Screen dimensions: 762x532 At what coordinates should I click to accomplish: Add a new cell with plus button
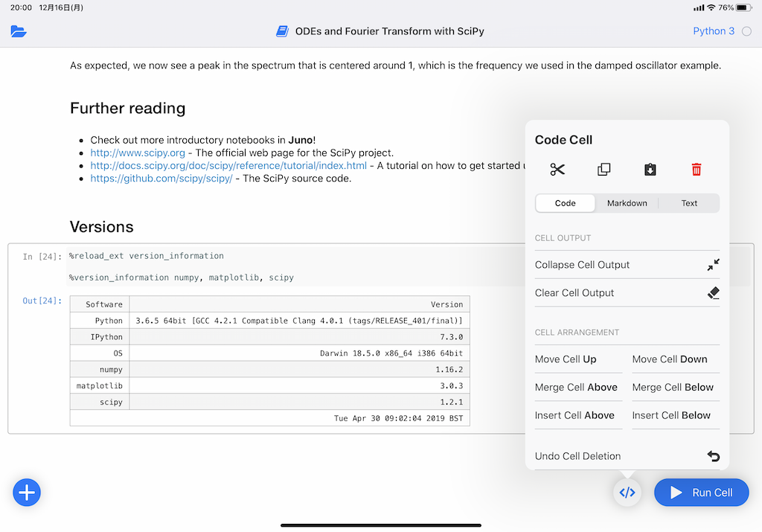click(x=27, y=493)
